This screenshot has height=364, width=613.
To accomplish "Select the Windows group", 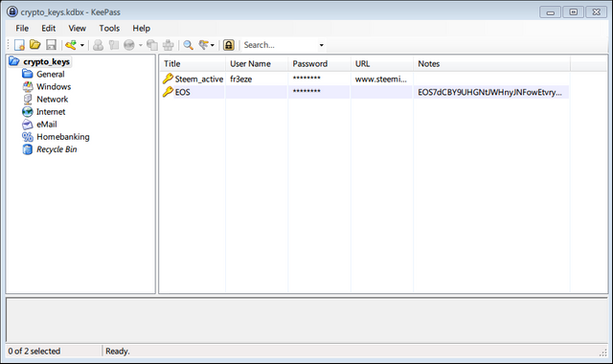I will (54, 87).
